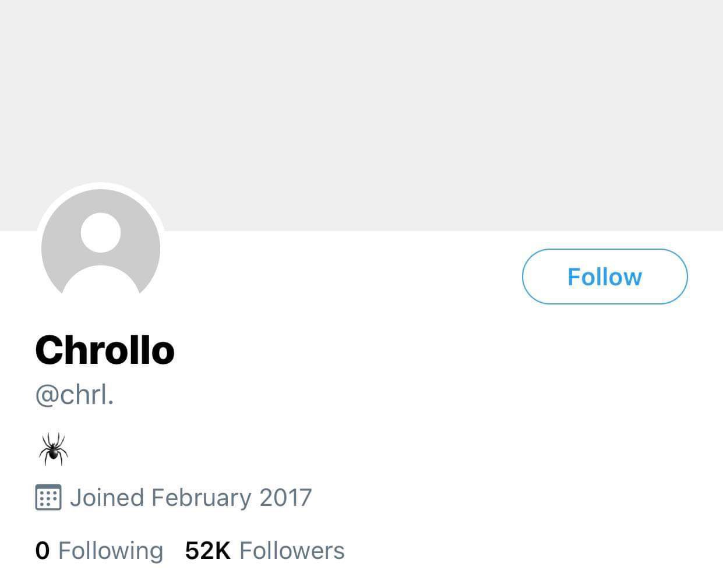723x588 pixels.
Task: Click the word Following
Action: (111, 550)
